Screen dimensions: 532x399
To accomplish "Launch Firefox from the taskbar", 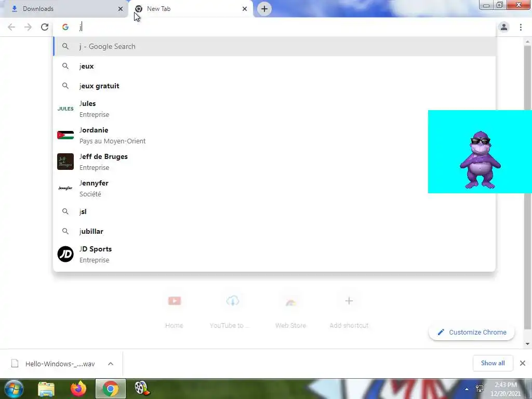I will pyautogui.click(x=78, y=389).
